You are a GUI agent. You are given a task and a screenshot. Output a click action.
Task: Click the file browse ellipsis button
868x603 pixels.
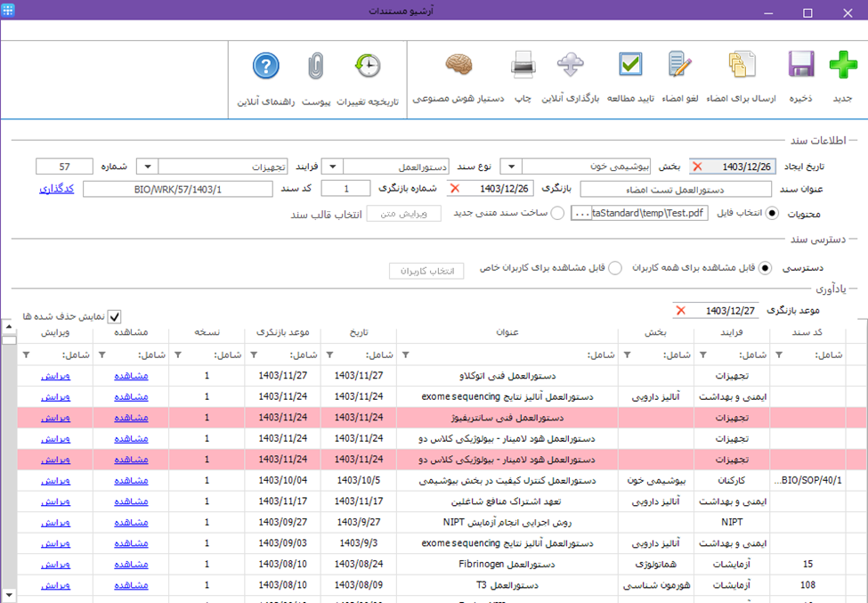[x=581, y=213]
